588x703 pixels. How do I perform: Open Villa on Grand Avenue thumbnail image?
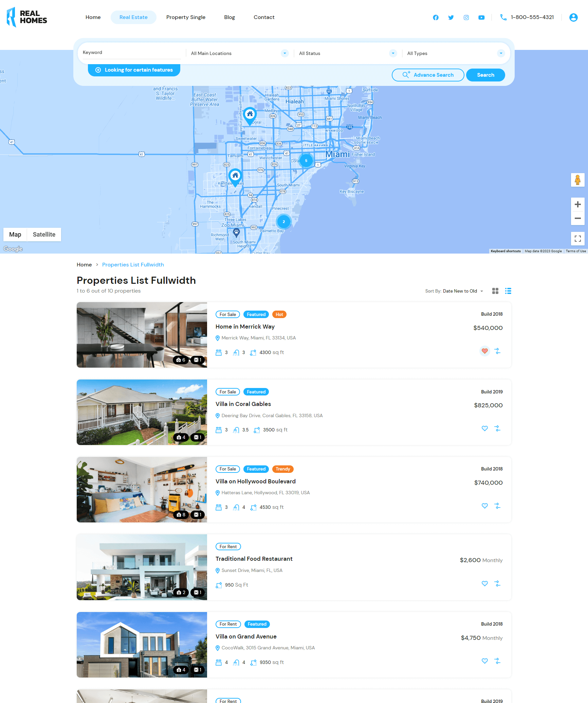click(142, 645)
